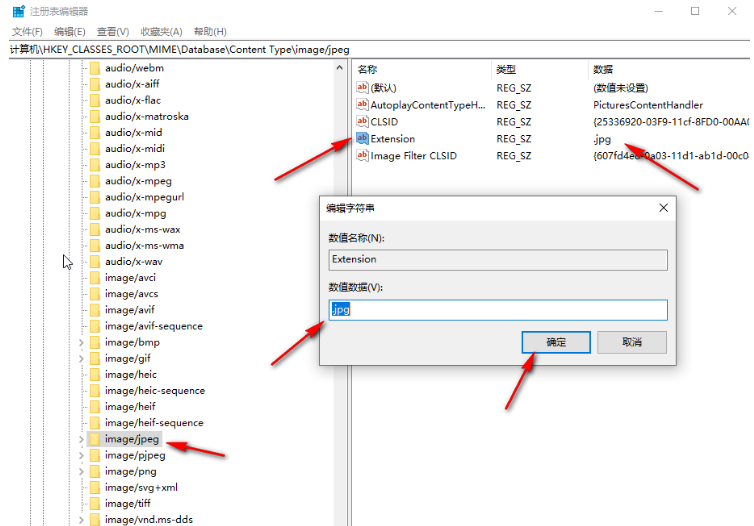Click the image/png tree key

pos(131,471)
